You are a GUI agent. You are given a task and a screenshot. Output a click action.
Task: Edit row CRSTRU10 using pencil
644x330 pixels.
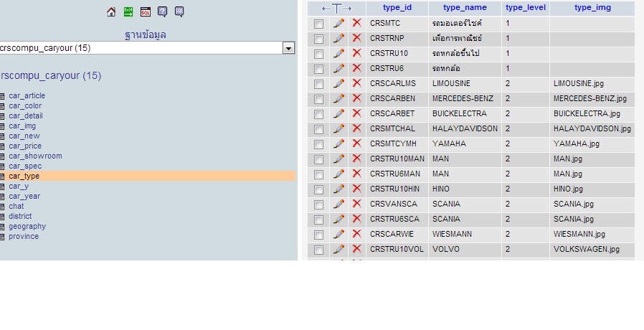338,53
